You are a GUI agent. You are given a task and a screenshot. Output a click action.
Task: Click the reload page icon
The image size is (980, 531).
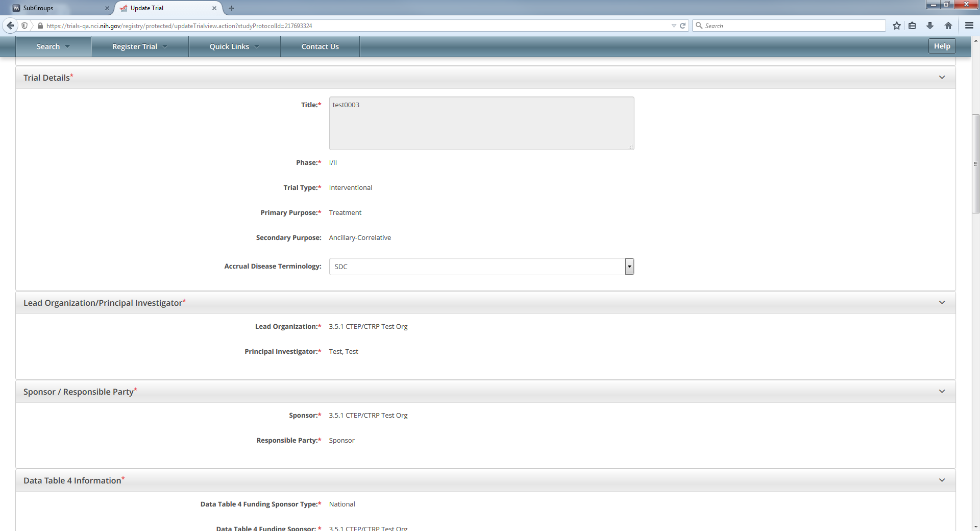(682, 26)
